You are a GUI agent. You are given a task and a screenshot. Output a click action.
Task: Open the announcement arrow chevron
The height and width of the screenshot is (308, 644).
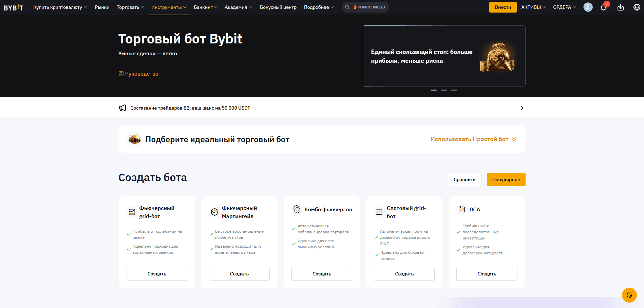pyautogui.click(x=522, y=108)
